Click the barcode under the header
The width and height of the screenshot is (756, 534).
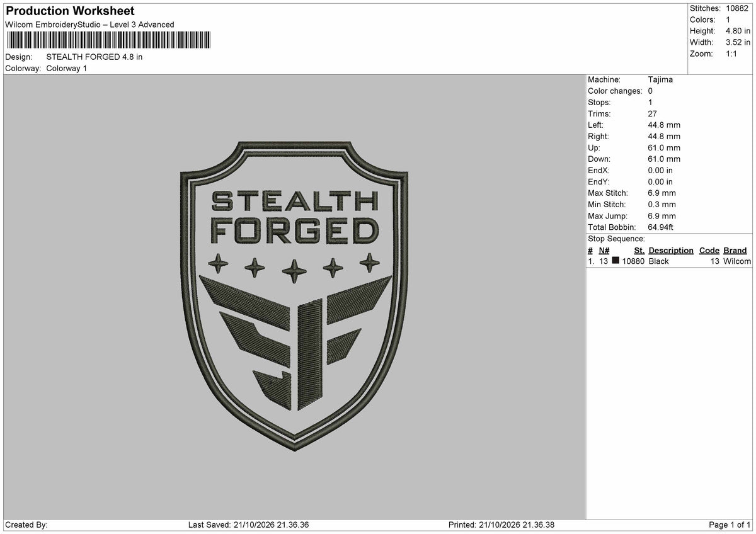[x=108, y=40]
